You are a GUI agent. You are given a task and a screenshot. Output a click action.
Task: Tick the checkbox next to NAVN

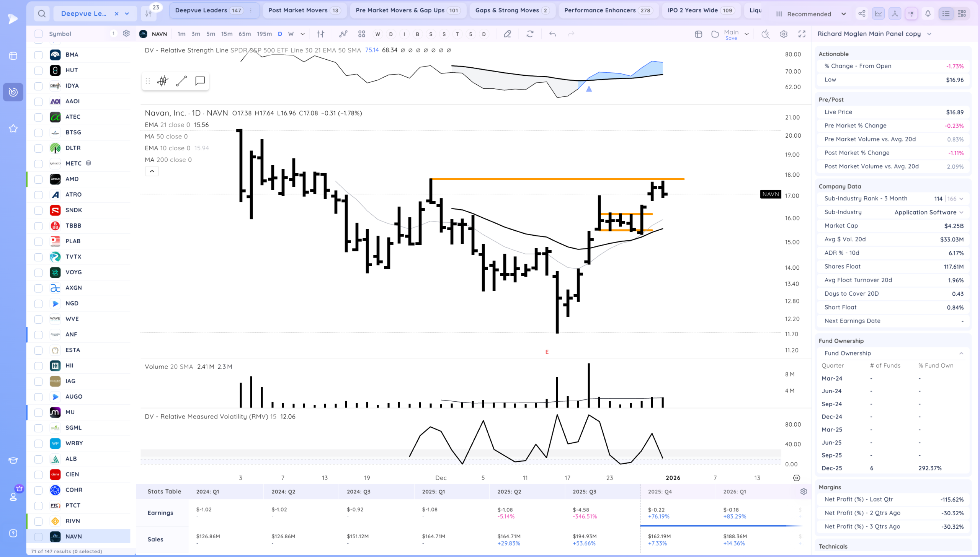tap(38, 537)
